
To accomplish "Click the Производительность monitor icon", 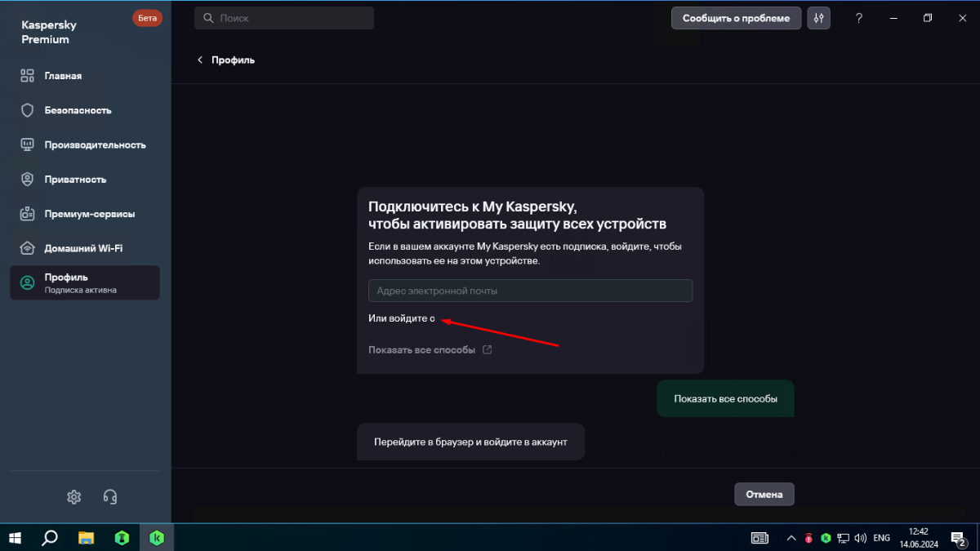I will (x=27, y=144).
